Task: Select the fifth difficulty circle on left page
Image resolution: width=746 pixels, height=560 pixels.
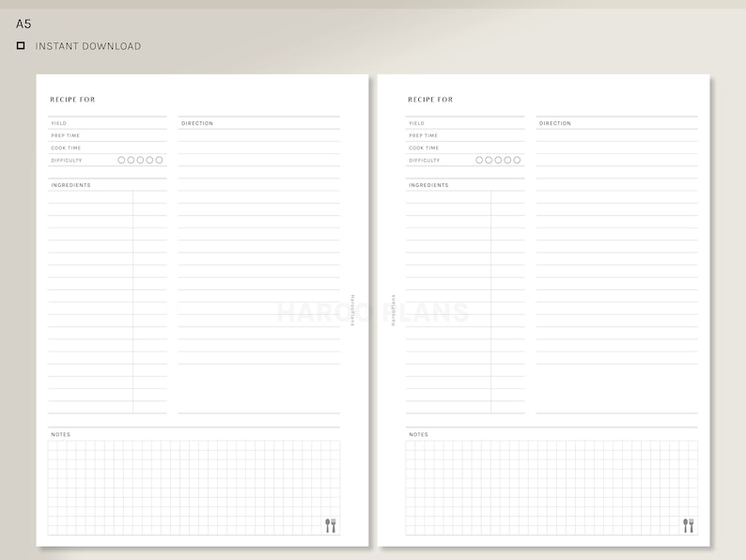Action: [x=160, y=161]
